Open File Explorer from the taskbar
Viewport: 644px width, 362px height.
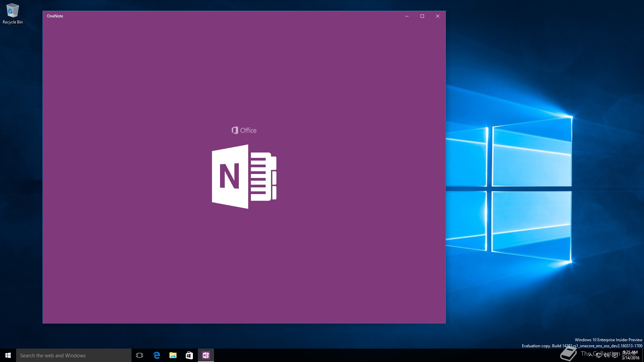pos(173,355)
